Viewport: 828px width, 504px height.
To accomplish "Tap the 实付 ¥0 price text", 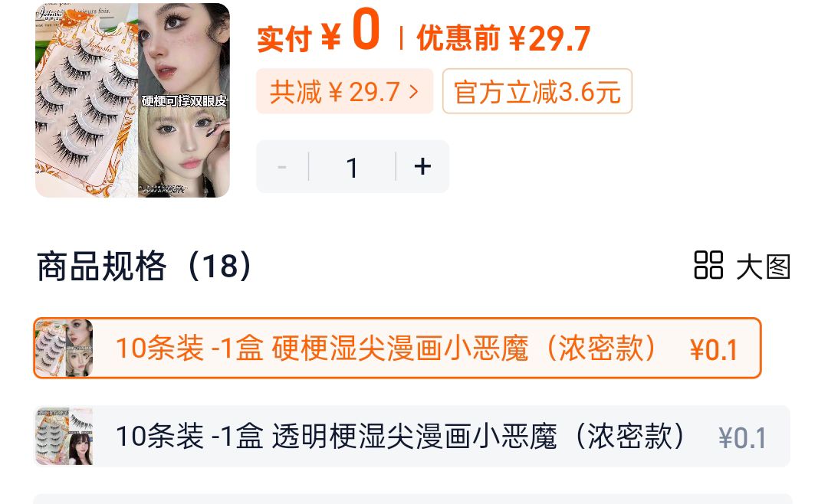I will [x=318, y=32].
